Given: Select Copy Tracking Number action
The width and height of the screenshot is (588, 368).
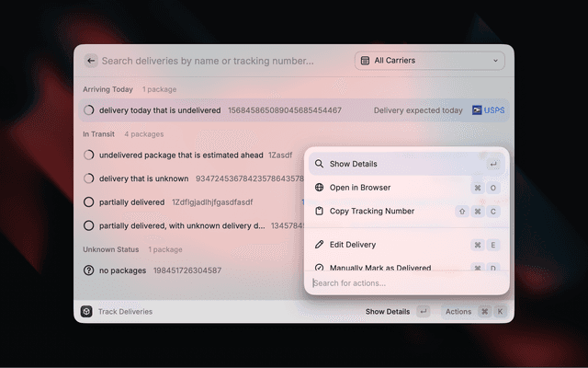Looking at the screenshot, I should click(371, 212).
